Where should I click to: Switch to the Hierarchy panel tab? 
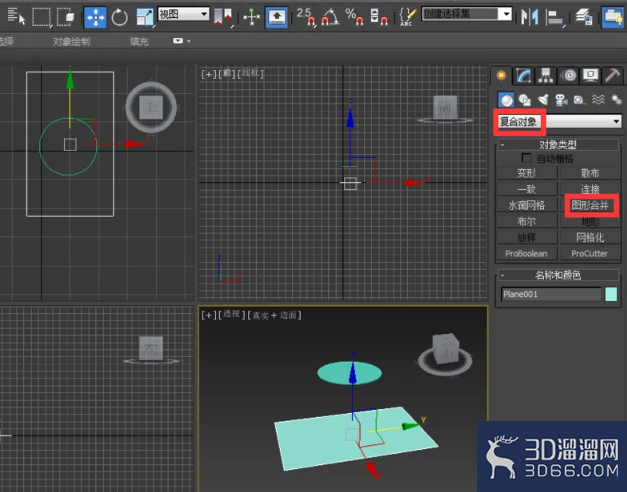click(x=546, y=75)
